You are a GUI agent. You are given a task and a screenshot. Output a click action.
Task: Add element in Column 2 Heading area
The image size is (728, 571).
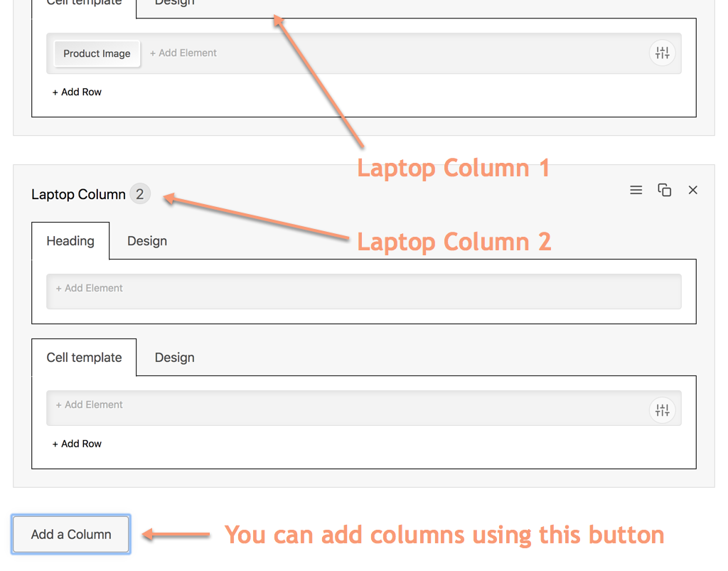coord(90,288)
